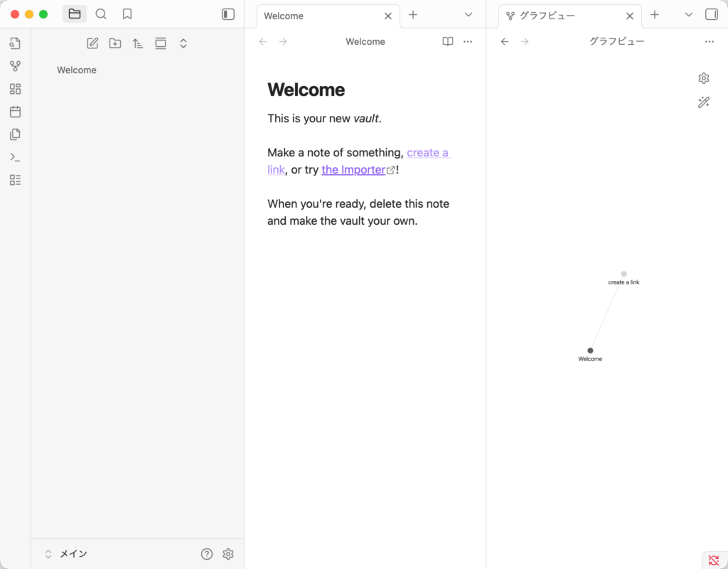This screenshot has height=569, width=728.
Task: Open tab list chevron beside Welcome tab
Action: [468, 15]
